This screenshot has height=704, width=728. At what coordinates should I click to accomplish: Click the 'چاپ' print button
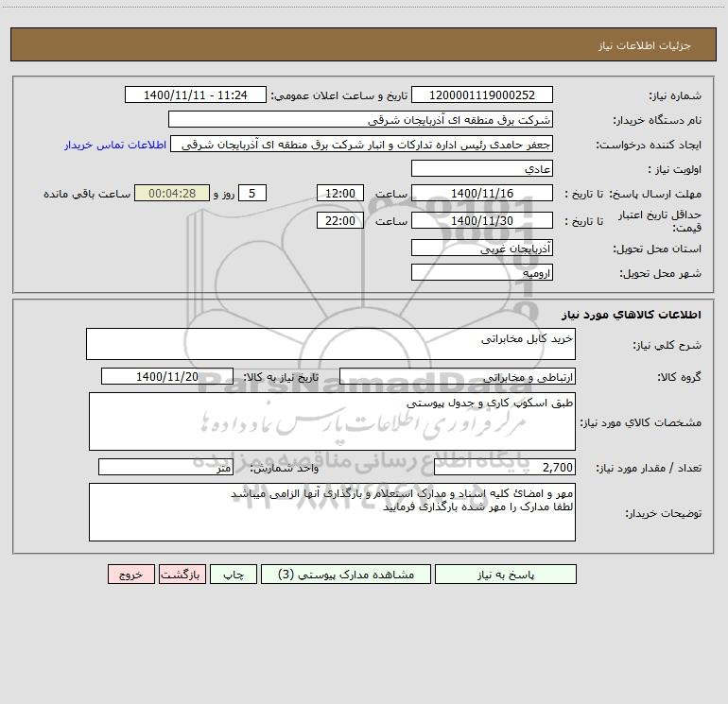[234, 574]
